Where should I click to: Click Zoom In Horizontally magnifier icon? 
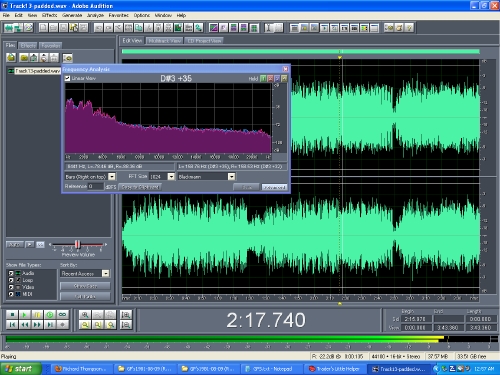(x=85, y=314)
